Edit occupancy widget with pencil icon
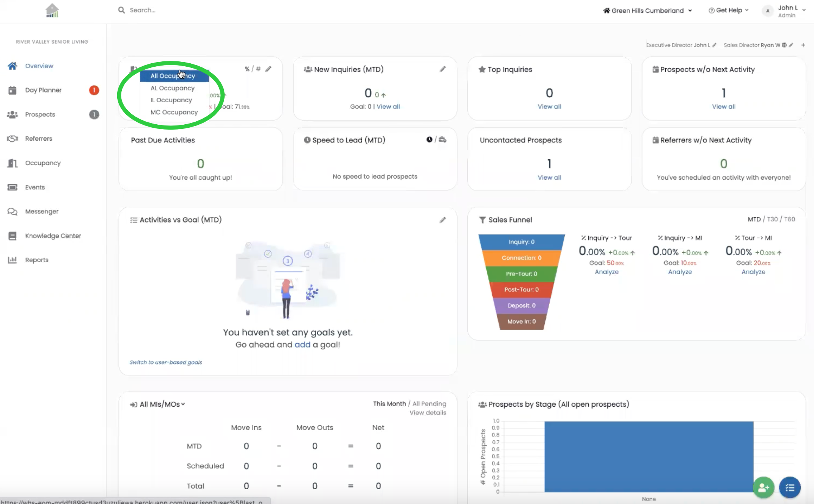This screenshot has height=504, width=814. click(x=268, y=69)
